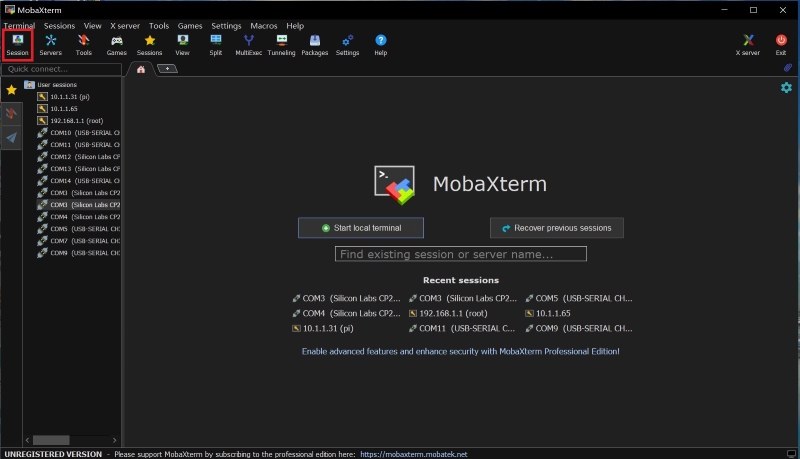
Task: Click the paperclip icon at right edge
Action: click(x=788, y=68)
